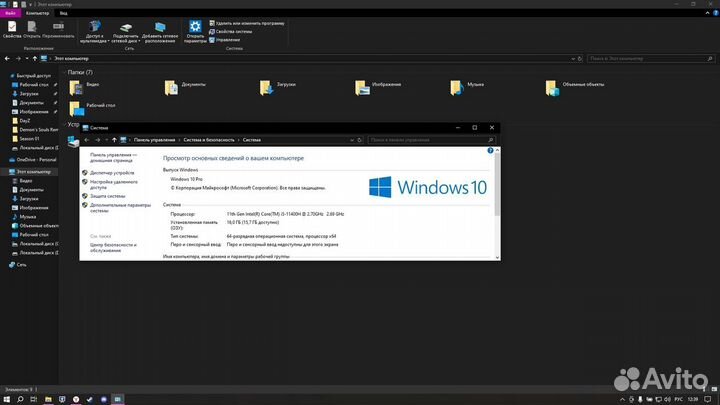This screenshot has width=720, height=405.
Task: Open Диспетчер устройств link
Action: (x=112, y=173)
